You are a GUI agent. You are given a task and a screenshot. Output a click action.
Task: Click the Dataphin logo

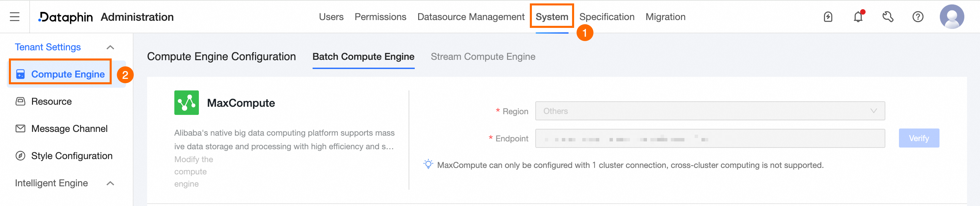65,17
